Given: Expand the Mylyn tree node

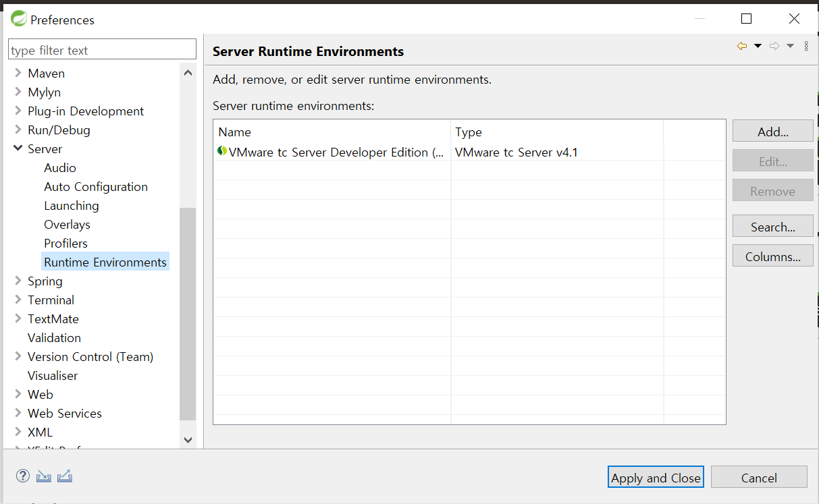Looking at the screenshot, I should point(18,92).
